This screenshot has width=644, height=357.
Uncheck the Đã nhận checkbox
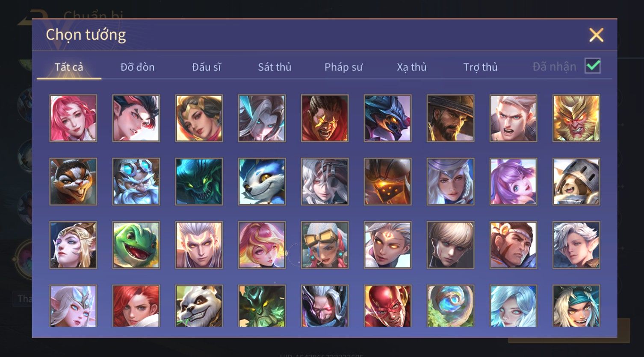(593, 66)
